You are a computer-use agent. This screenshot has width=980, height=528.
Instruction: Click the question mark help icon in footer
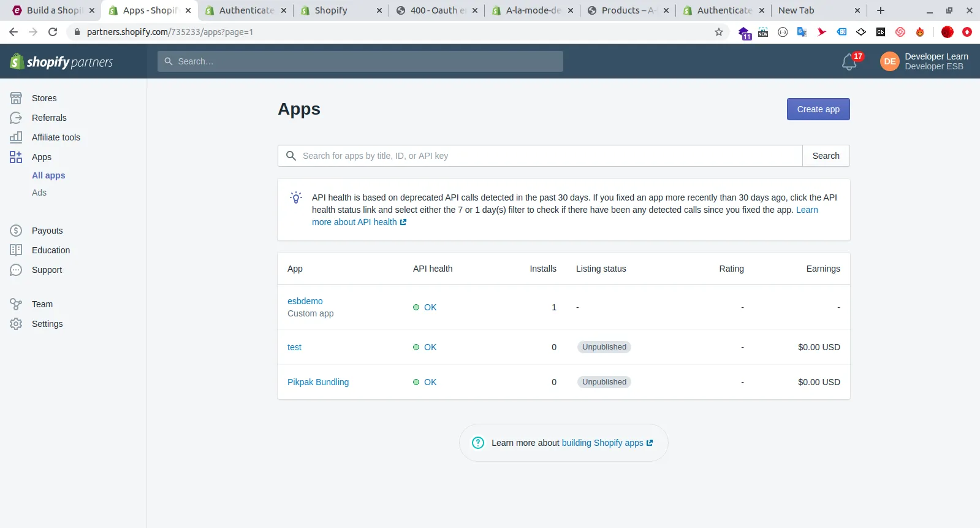click(478, 443)
